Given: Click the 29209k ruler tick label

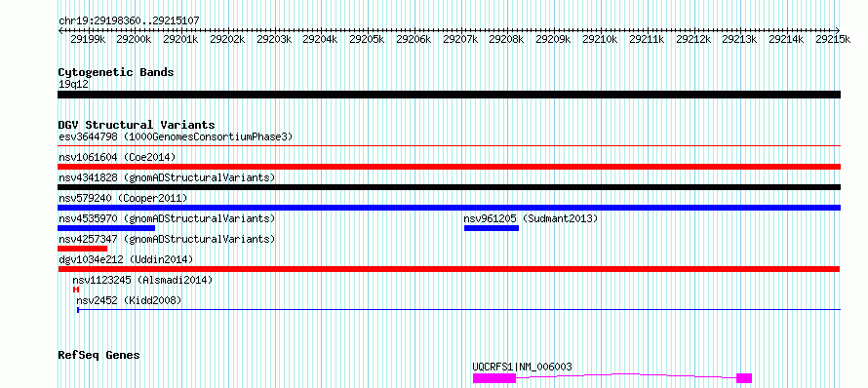Looking at the screenshot, I should (554, 39).
